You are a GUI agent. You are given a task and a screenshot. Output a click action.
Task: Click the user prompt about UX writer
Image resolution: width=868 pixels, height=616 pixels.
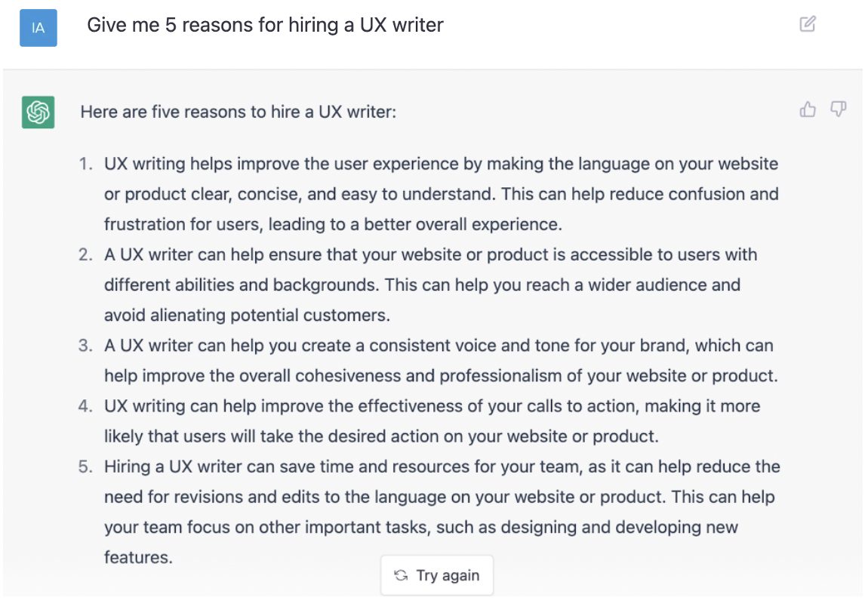[x=265, y=25]
